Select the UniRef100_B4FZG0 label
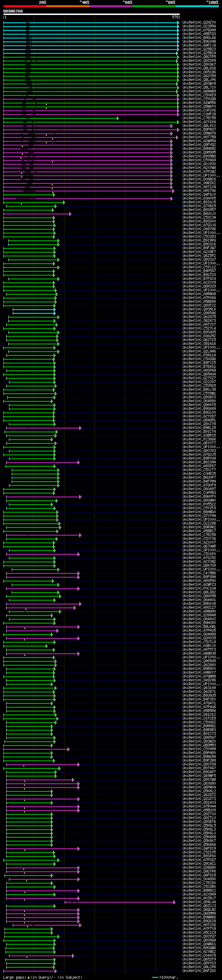The width and height of the screenshot is (222, 980). [x=199, y=971]
